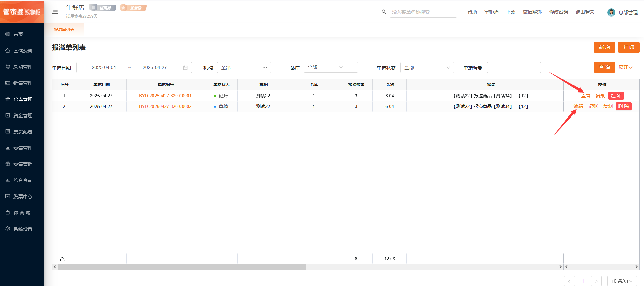Click the 报溢数量 column header
The image size is (644, 286).
pos(356,85)
